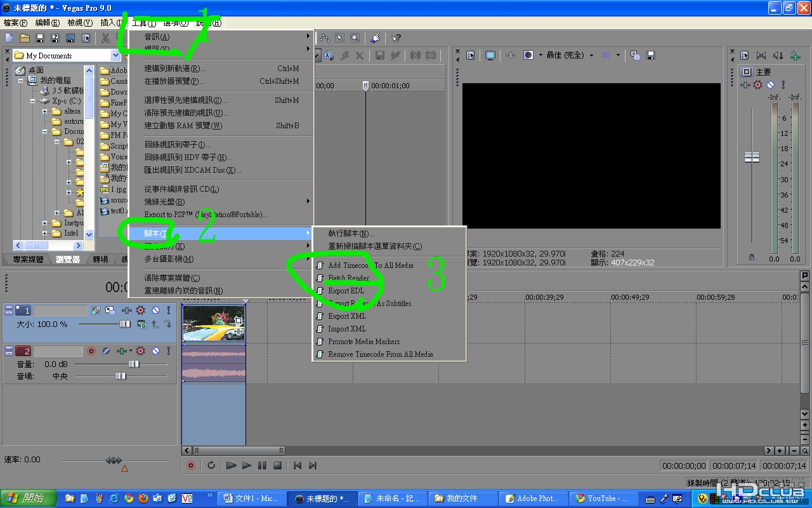Click the timeline Record button
The width and height of the screenshot is (812, 508).
(x=191, y=465)
